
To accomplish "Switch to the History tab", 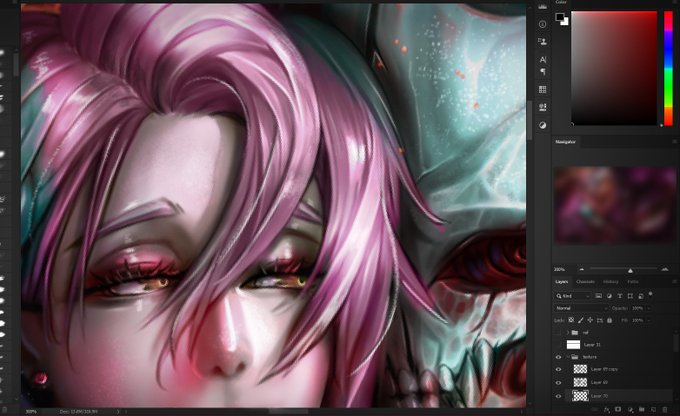I will tap(610, 282).
